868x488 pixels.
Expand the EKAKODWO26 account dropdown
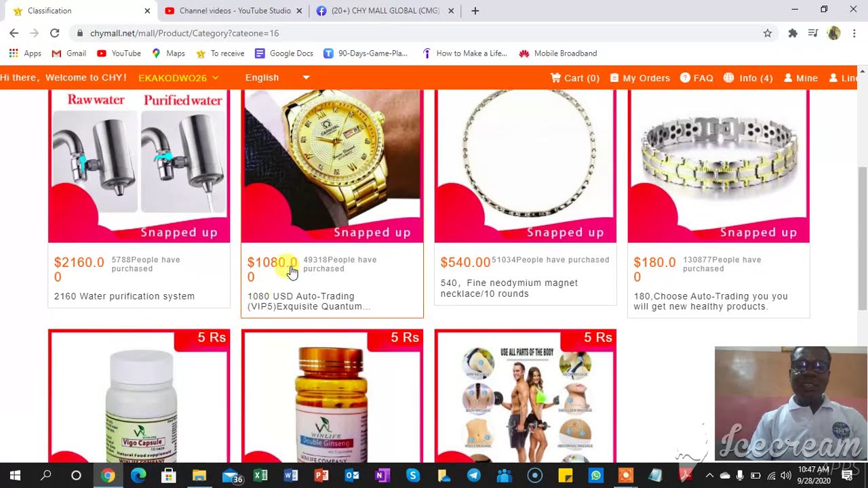point(179,78)
